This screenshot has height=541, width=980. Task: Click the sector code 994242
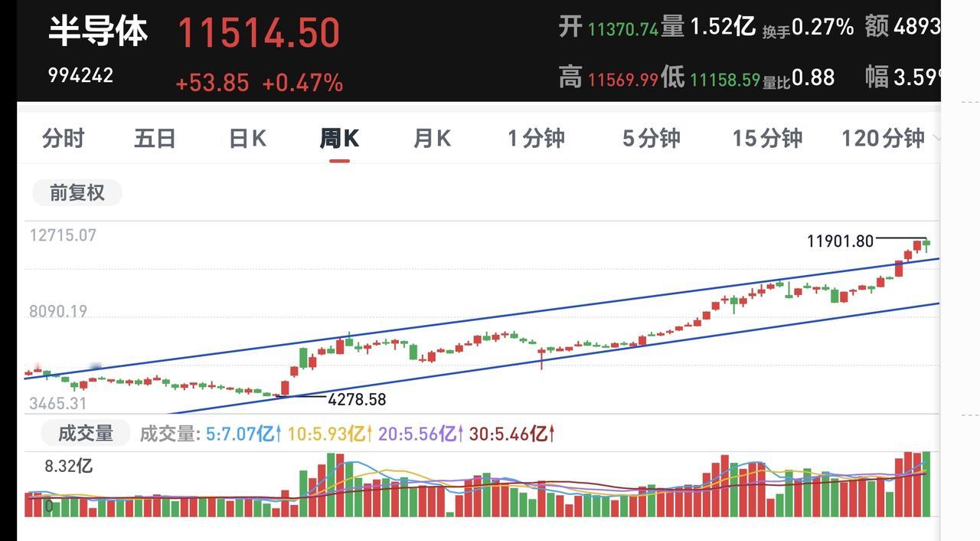pos(80,75)
